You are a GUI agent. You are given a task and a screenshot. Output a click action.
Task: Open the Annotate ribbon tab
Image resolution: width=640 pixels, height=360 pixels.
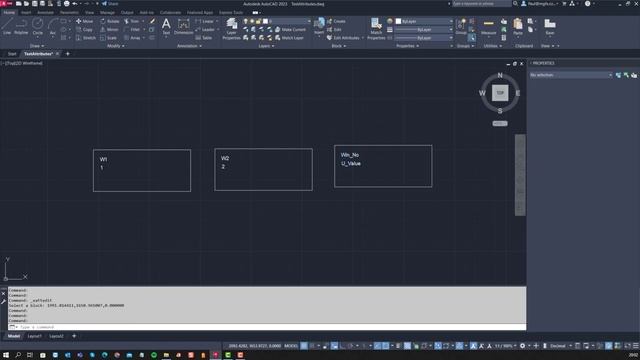[45, 13]
